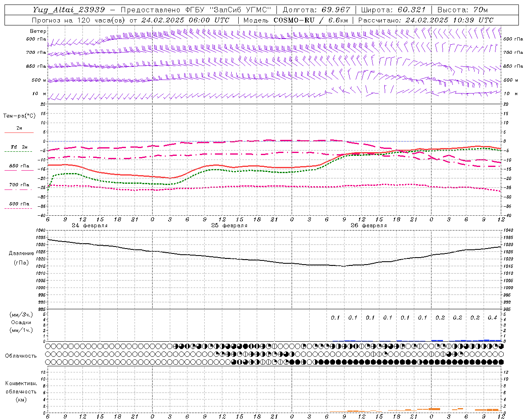Click the Ветер panel label
525x420 pixels.
coord(38,31)
